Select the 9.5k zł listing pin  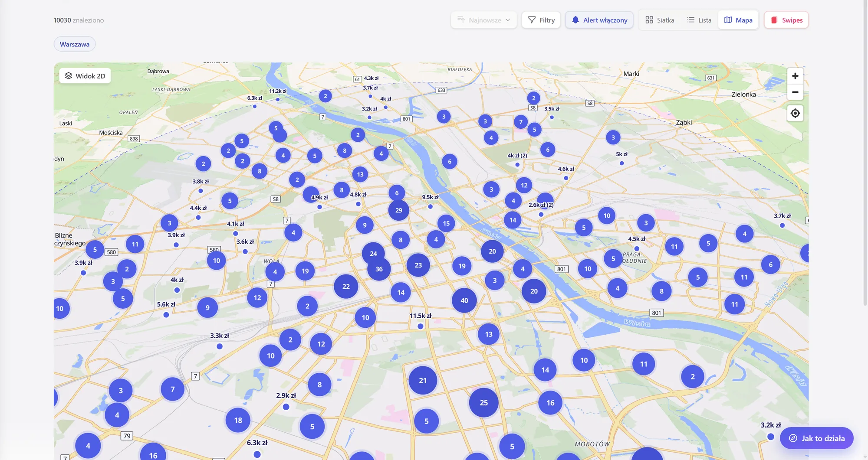point(430,206)
